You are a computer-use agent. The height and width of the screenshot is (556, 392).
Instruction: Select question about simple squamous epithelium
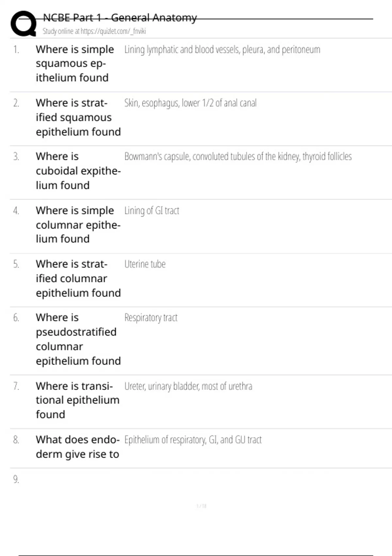tap(75, 63)
